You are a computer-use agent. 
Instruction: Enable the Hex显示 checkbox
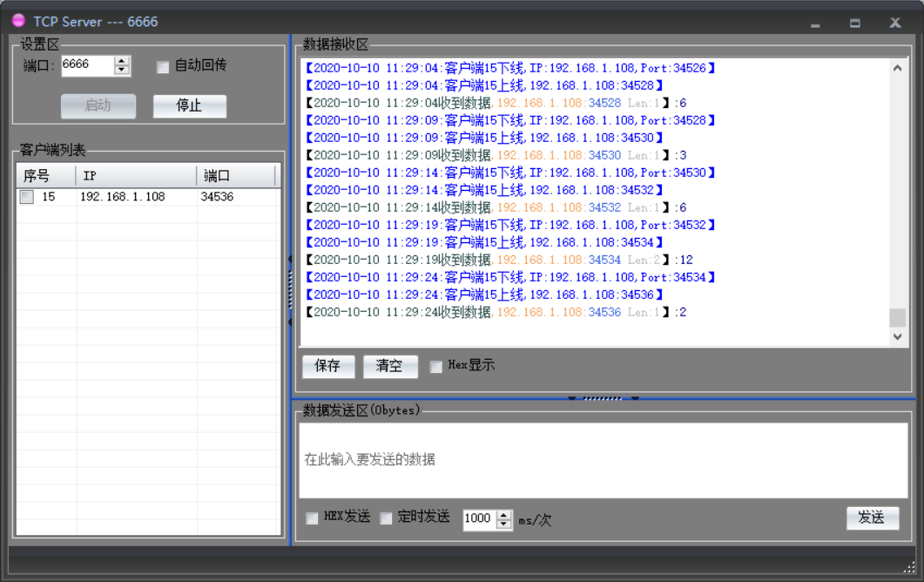tap(436, 367)
